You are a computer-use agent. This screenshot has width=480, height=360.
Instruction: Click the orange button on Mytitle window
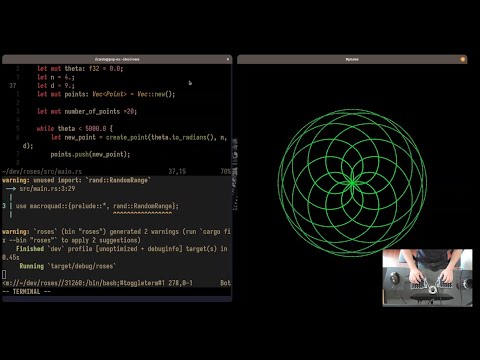pyautogui.click(x=462, y=59)
